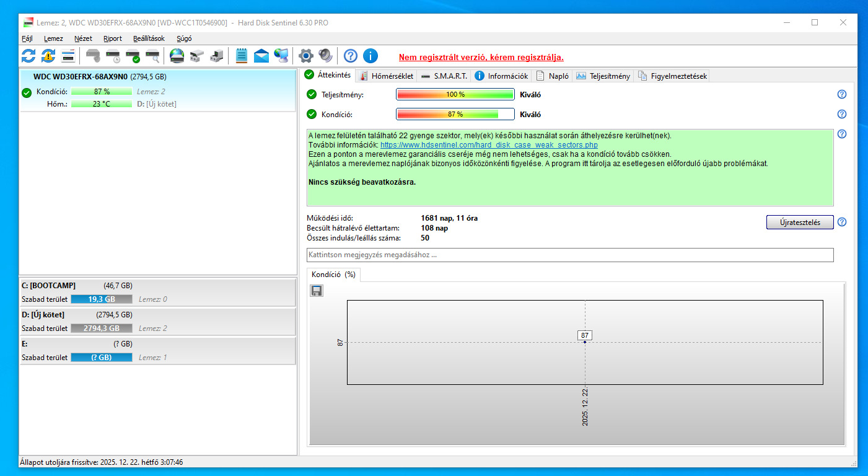Click the blue envelope e-mail icon
Image resolution: width=868 pixels, height=476 pixels.
click(261, 56)
